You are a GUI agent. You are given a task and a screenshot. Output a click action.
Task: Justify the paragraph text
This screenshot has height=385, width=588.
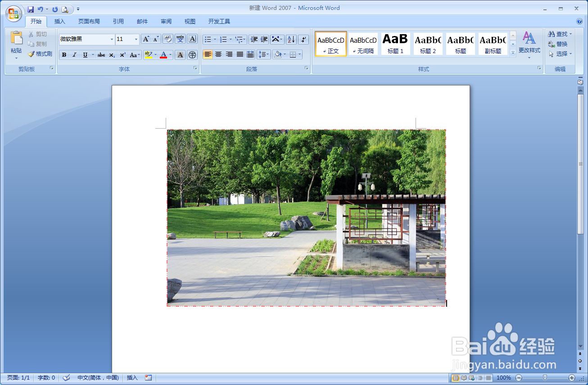(x=240, y=54)
